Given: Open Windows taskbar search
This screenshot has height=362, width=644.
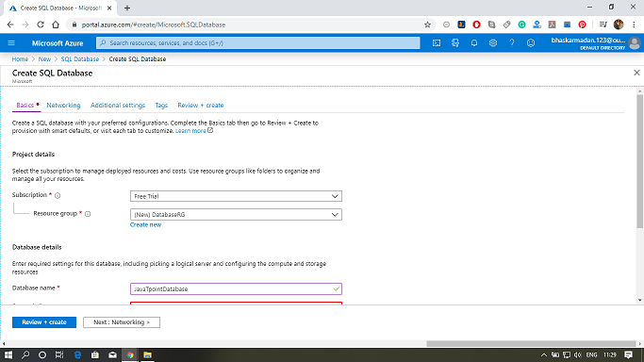Looking at the screenshot, I should point(25,355).
